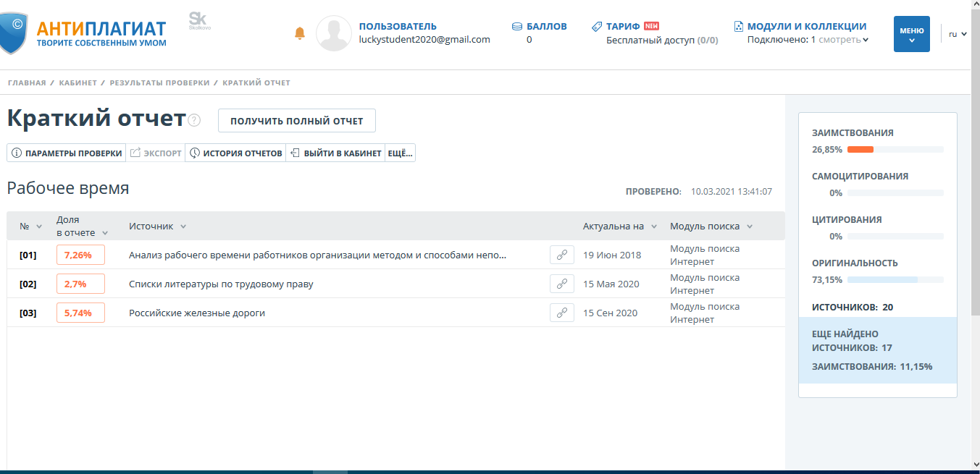
Task: Click Получить полный отчет button
Action: coord(296,121)
